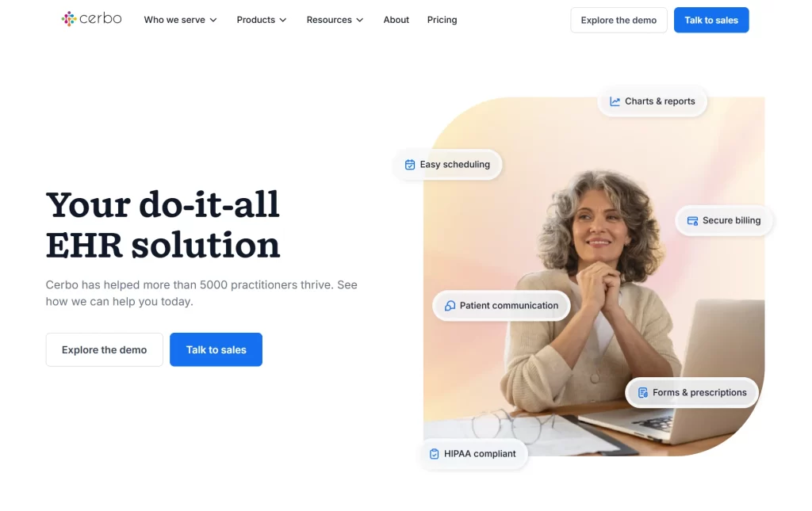Click the hero Explore the demo button
The image size is (812, 511).
coord(104,349)
